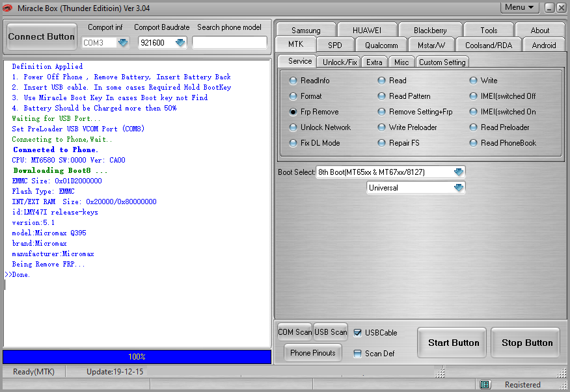Switch to the MTK tab
The width and height of the screenshot is (570, 392).
[295, 44]
